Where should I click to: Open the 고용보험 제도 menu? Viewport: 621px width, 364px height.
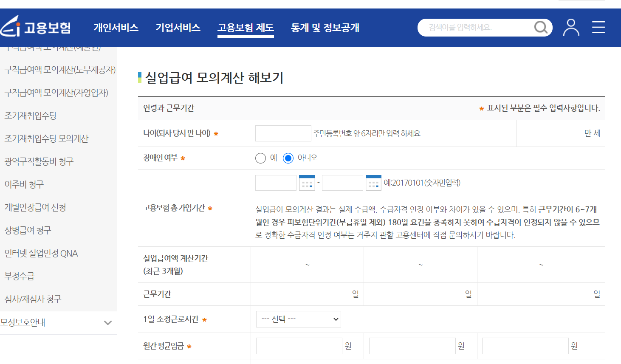coord(246,28)
